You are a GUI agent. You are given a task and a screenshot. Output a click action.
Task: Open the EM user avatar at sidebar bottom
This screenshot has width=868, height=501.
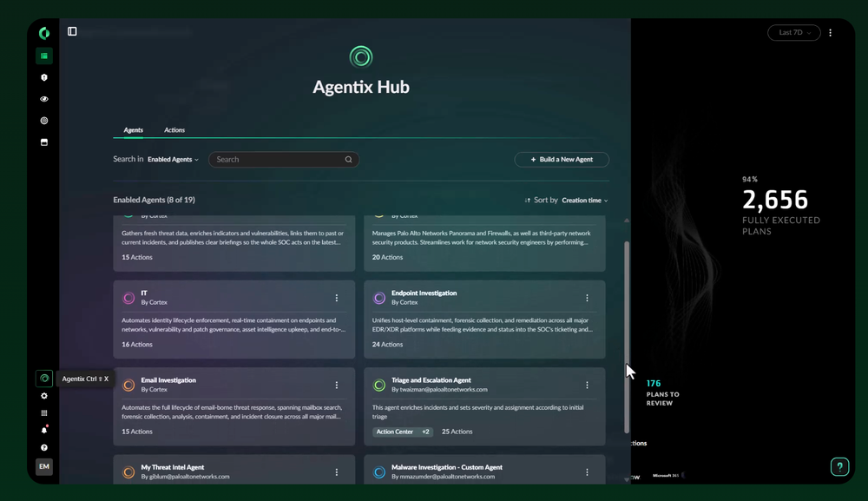tap(44, 466)
